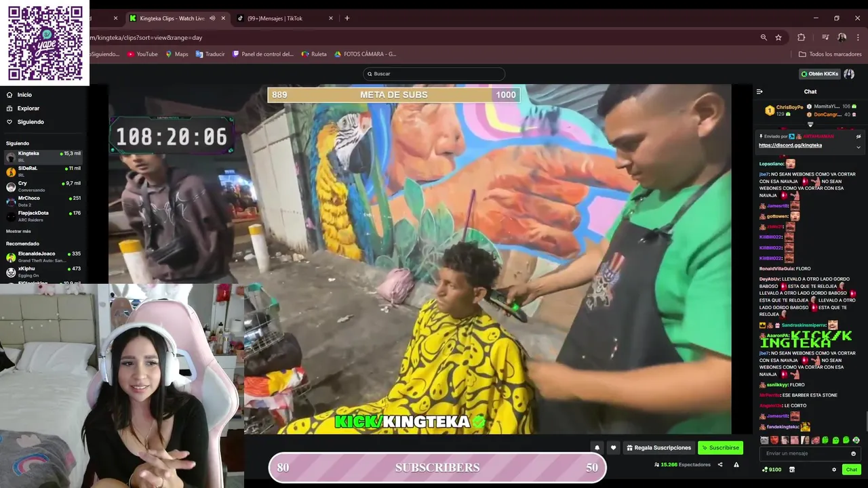Share the stream with share icon
Screen dimensions: 868x488
click(720, 465)
